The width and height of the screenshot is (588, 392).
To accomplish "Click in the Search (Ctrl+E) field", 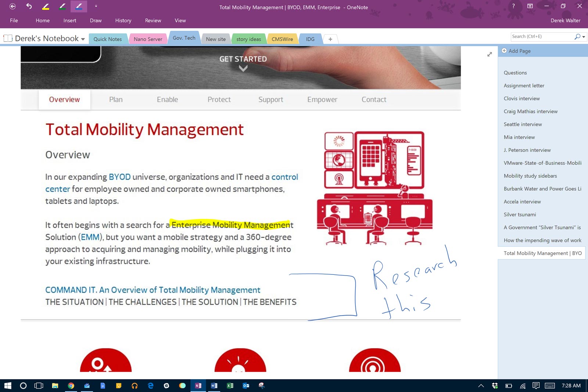I will pos(542,36).
